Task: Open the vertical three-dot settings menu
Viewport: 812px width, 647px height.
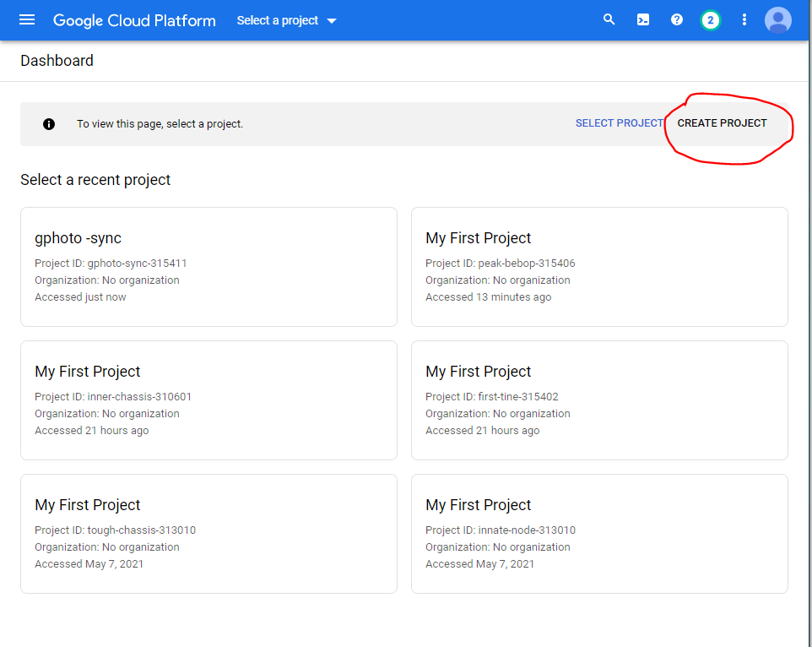Action: [744, 20]
